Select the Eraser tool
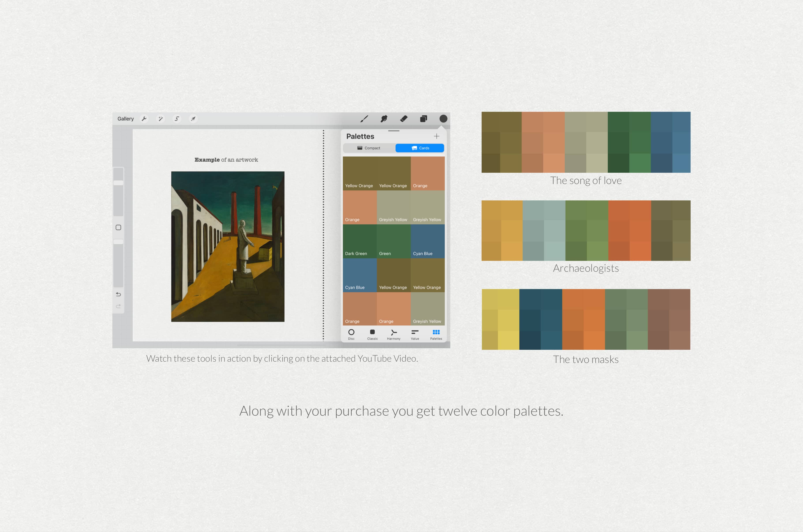The height and width of the screenshot is (532, 803). point(404,118)
